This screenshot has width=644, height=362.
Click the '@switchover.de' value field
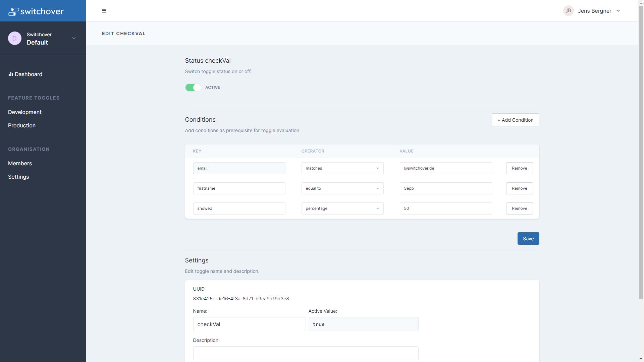tap(446, 168)
